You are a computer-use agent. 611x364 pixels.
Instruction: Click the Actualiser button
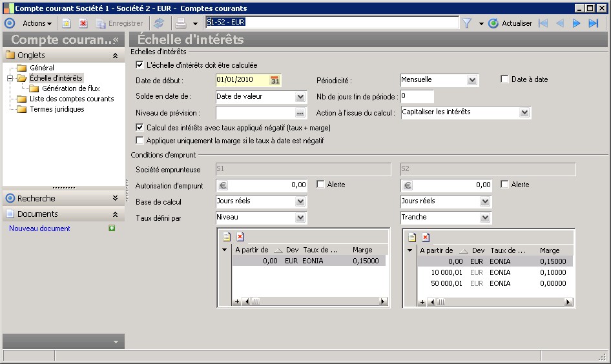[x=510, y=23]
